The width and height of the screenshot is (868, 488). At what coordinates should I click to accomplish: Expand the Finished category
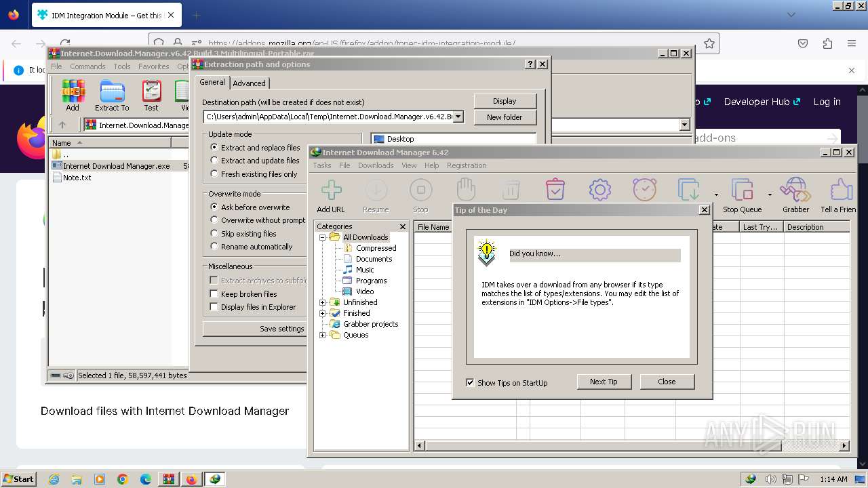323,313
